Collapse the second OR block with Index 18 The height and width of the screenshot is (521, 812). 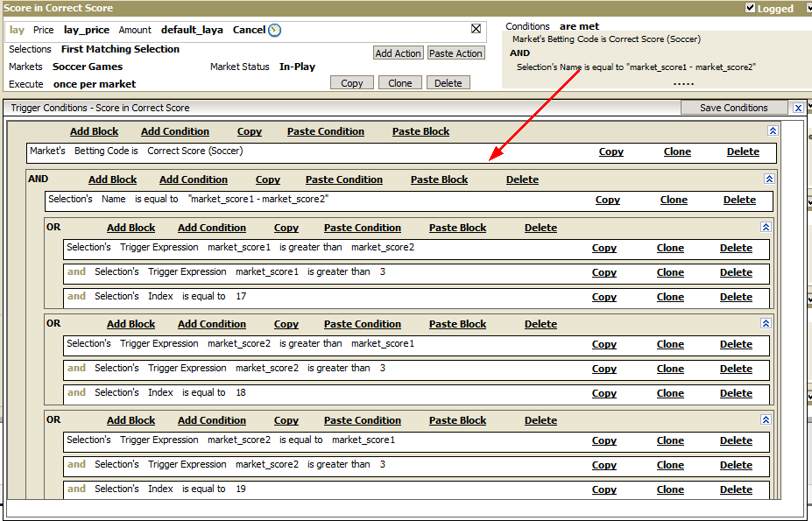pos(766,323)
